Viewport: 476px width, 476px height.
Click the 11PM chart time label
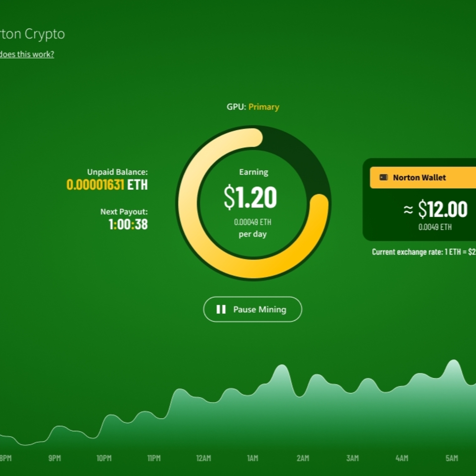tap(154, 458)
